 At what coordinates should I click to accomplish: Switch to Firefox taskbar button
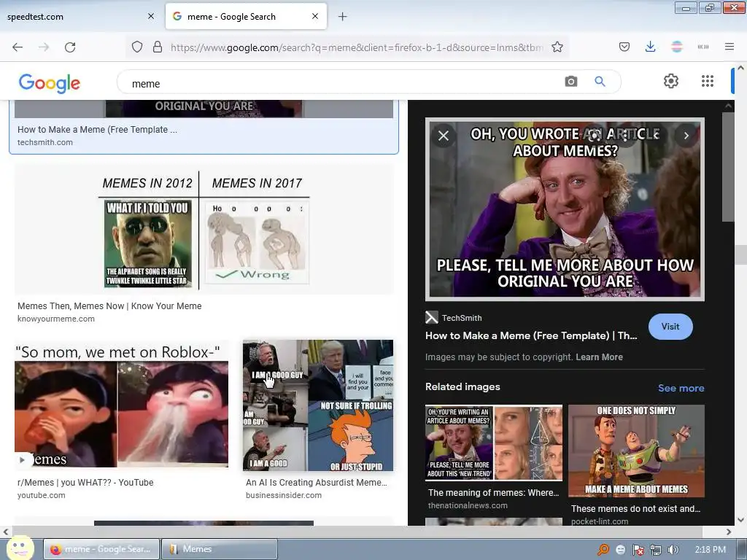101,549
